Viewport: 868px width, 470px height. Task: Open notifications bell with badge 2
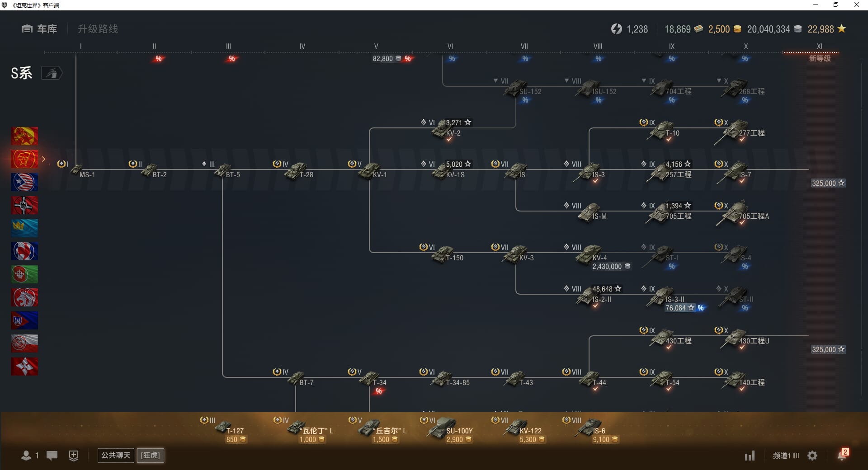(x=842, y=455)
